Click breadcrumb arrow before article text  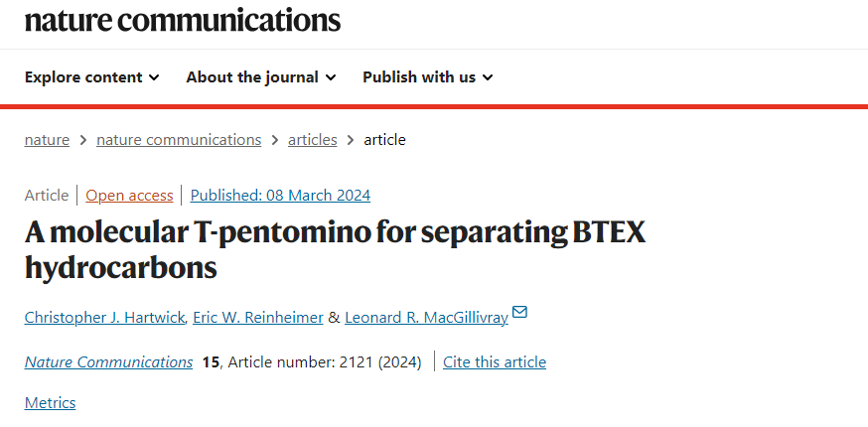(x=351, y=140)
